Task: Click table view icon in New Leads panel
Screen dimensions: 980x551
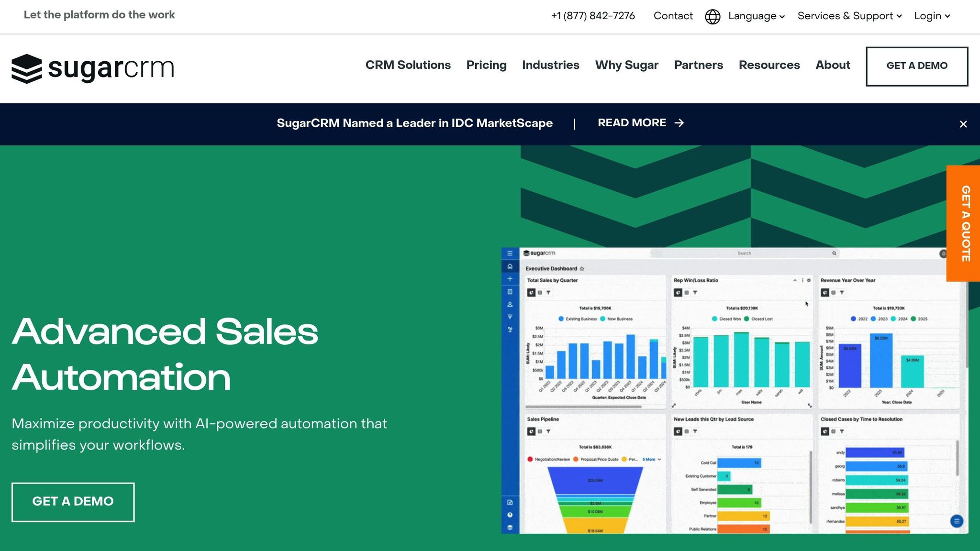Action: pyautogui.click(x=687, y=431)
